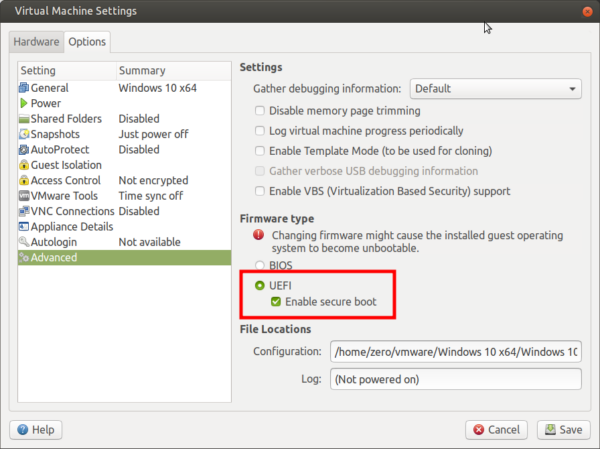The image size is (600, 449).
Task: Click the Setting column header
Action: [67, 71]
